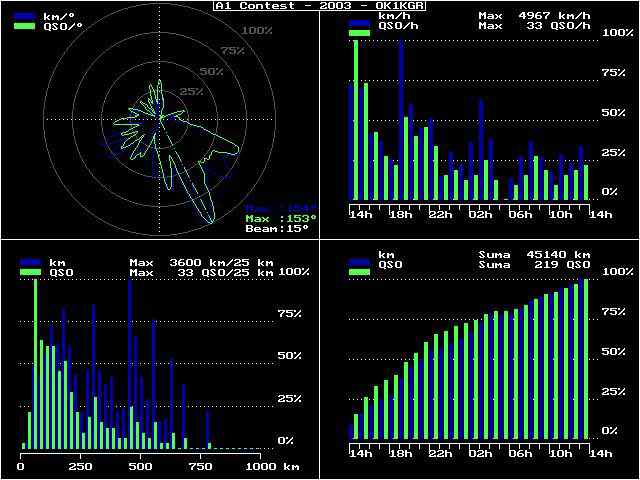Click the Max 33 QSO/h readout
640x480 pixels.
click(535, 26)
